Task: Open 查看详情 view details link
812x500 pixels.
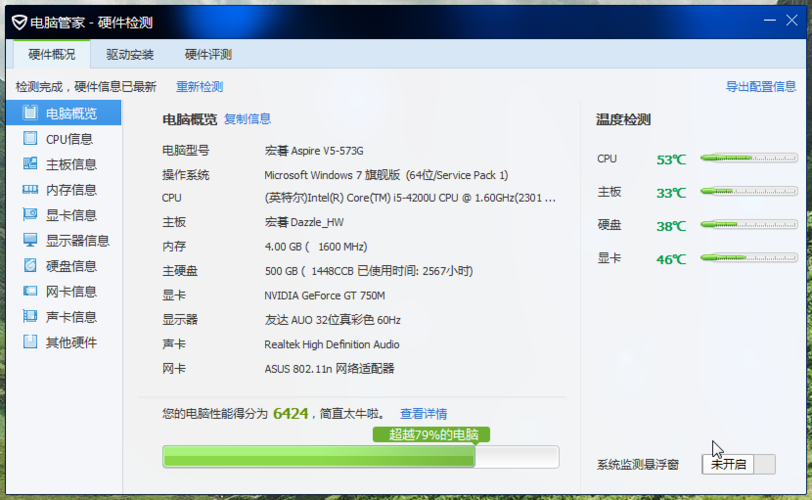Action: click(423, 414)
